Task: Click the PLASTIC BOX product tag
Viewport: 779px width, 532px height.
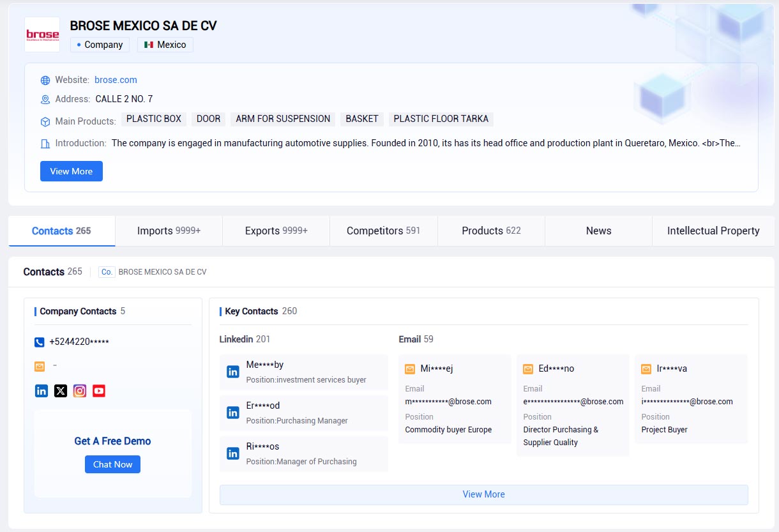Action: pos(154,119)
